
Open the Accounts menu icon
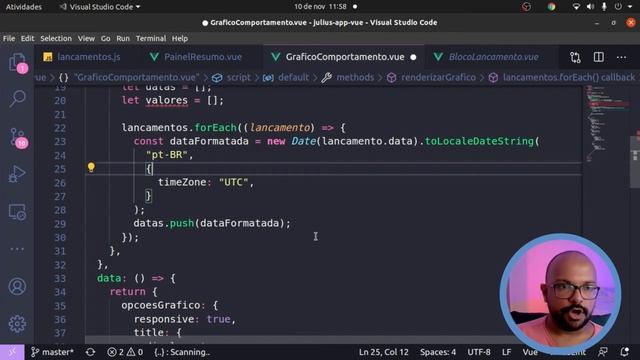[17, 287]
